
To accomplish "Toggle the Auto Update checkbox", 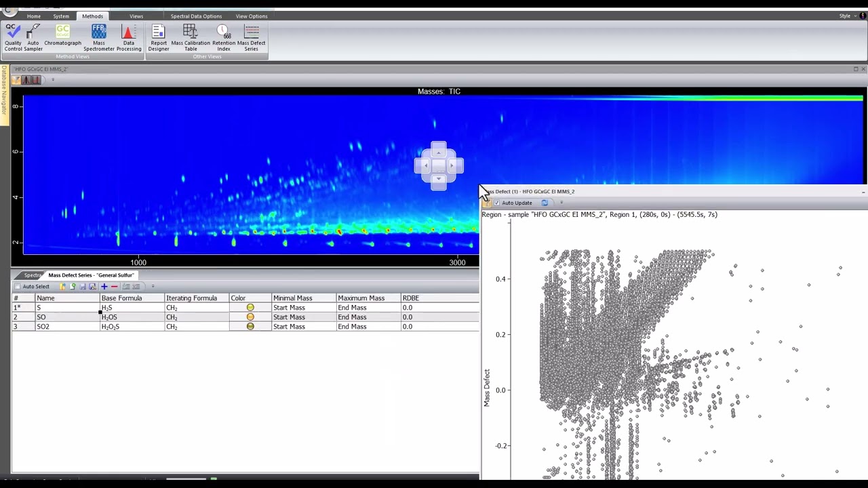I will 497,203.
